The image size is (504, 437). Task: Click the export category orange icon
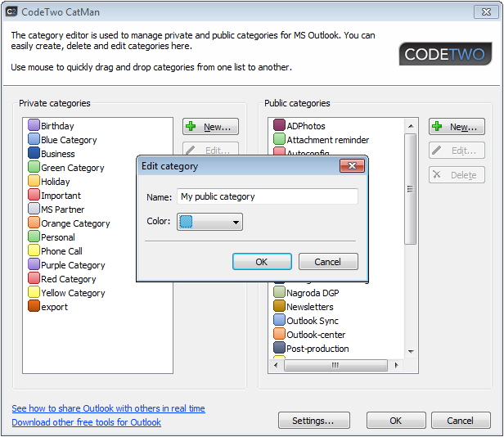coord(34,306)
